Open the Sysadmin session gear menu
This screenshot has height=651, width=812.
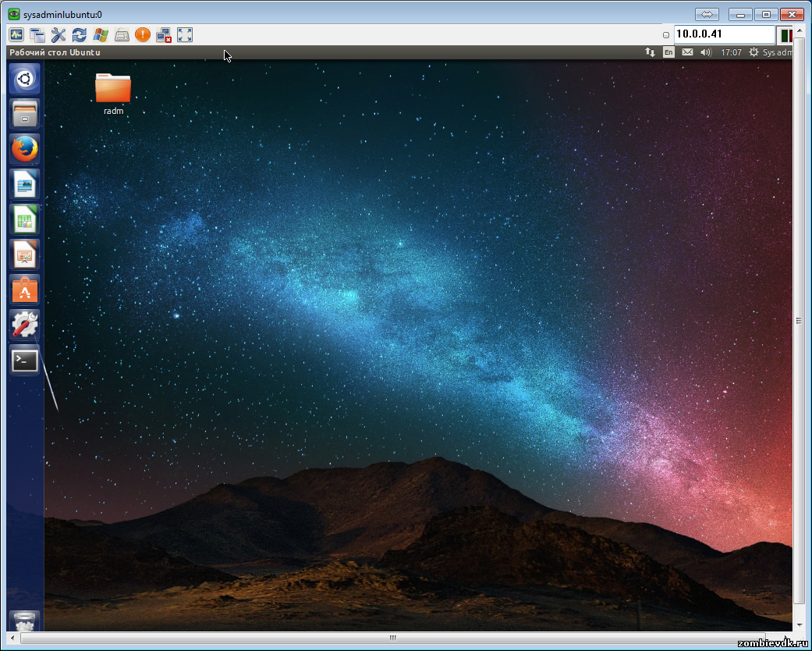point(770,52)
